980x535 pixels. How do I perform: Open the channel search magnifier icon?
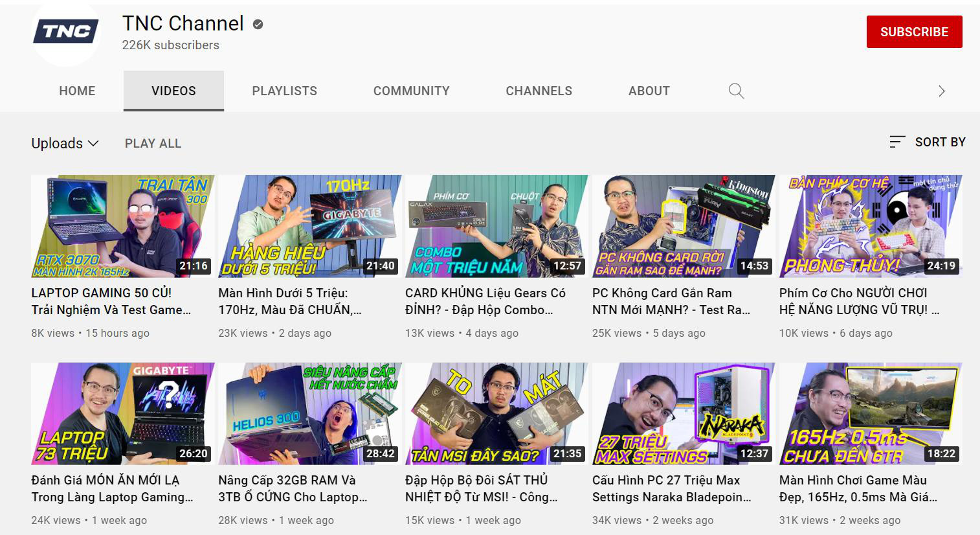point(736,91)
